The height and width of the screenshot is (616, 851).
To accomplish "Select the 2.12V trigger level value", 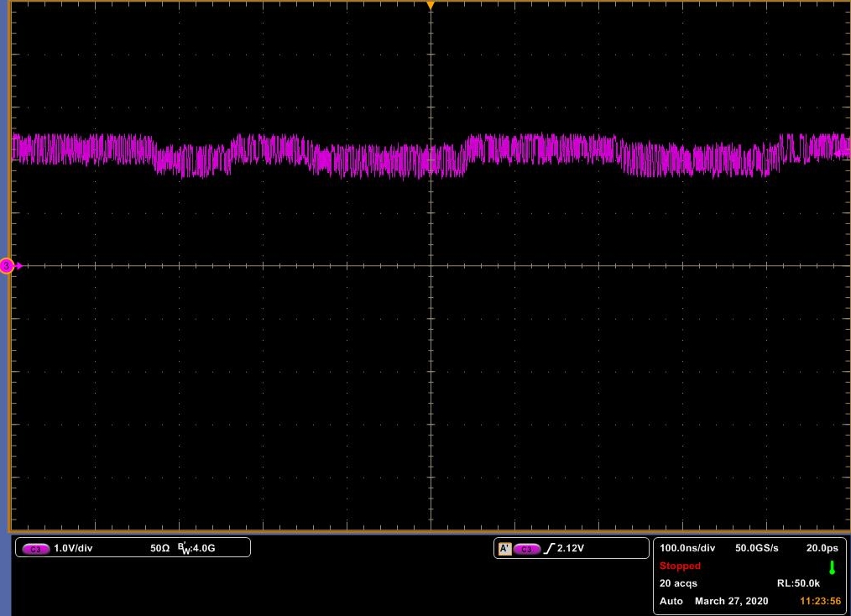I will coord(571,548).
